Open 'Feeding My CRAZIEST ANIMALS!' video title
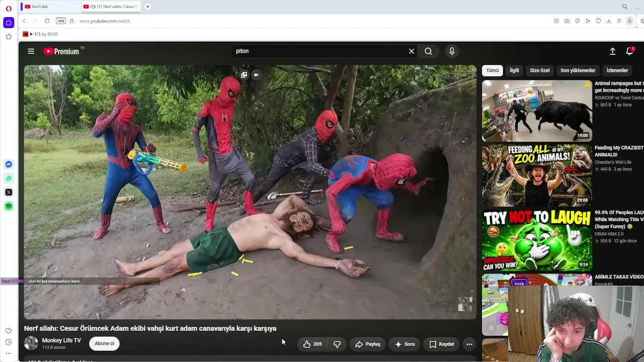 pos(619,151)
